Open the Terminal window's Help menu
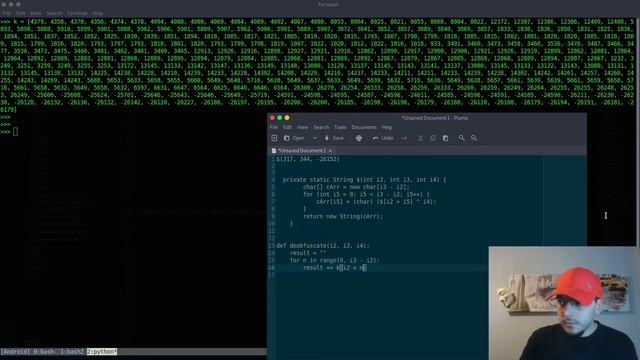 [98, 13]
